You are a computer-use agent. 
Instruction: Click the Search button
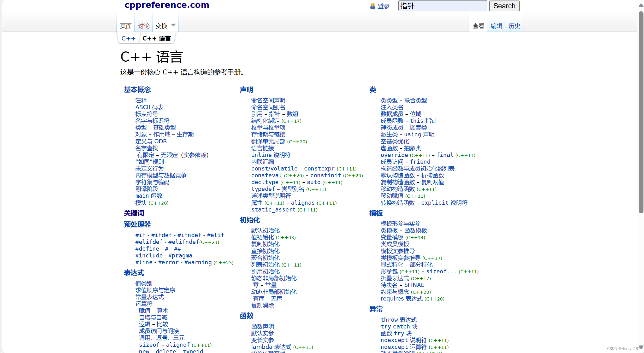[504, 6]
